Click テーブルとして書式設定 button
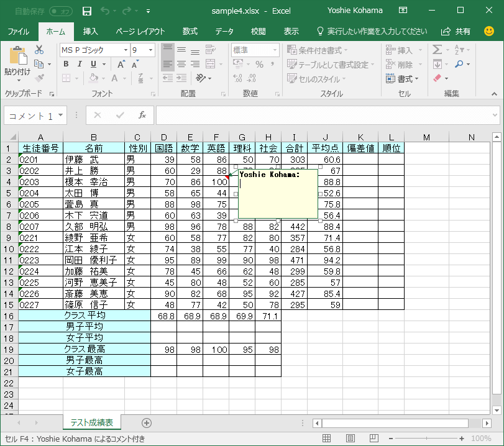504x446 pixels. (331, 65)
